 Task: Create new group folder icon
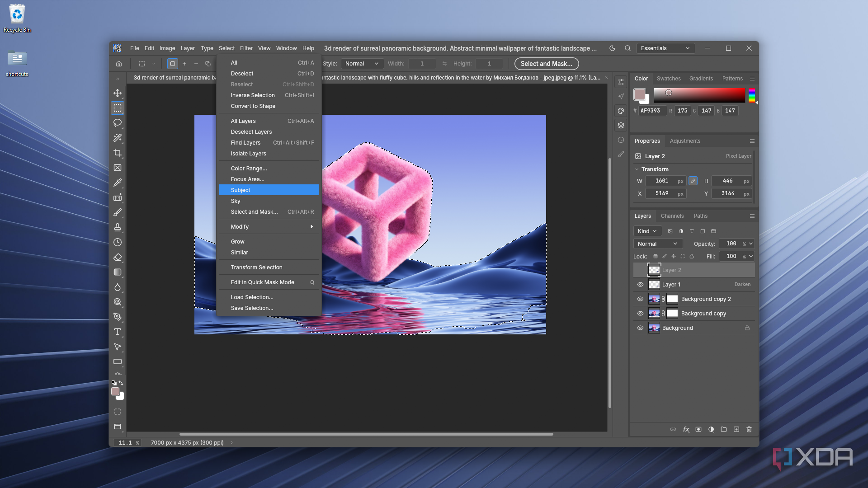click(724, 429)
